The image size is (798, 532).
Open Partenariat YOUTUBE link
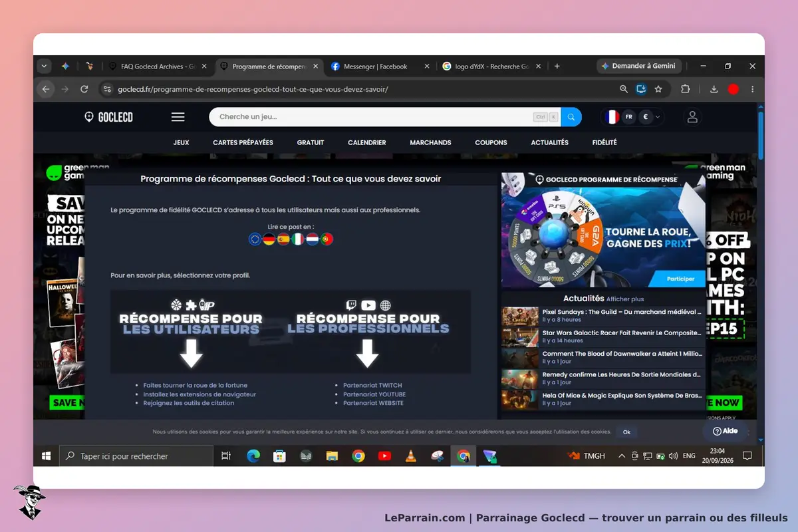[x=374, y=394]
